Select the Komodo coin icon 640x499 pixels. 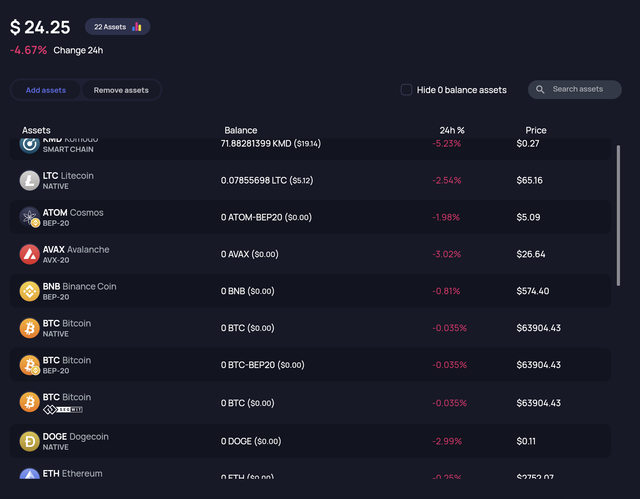click(29, 146)
